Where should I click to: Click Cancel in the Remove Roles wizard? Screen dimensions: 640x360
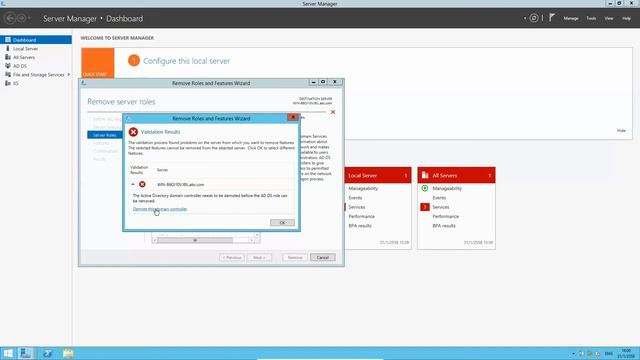[x=322, y=258]
